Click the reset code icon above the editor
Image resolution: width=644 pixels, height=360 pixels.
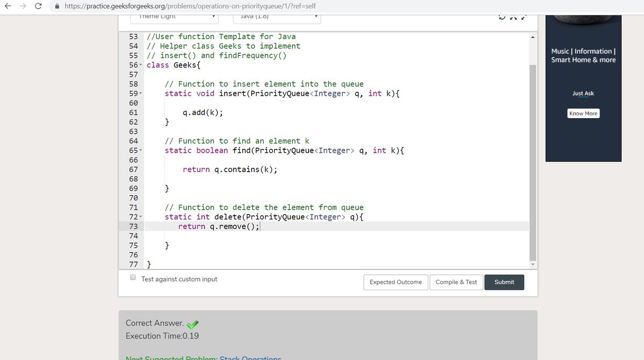(x=502, y=17)
